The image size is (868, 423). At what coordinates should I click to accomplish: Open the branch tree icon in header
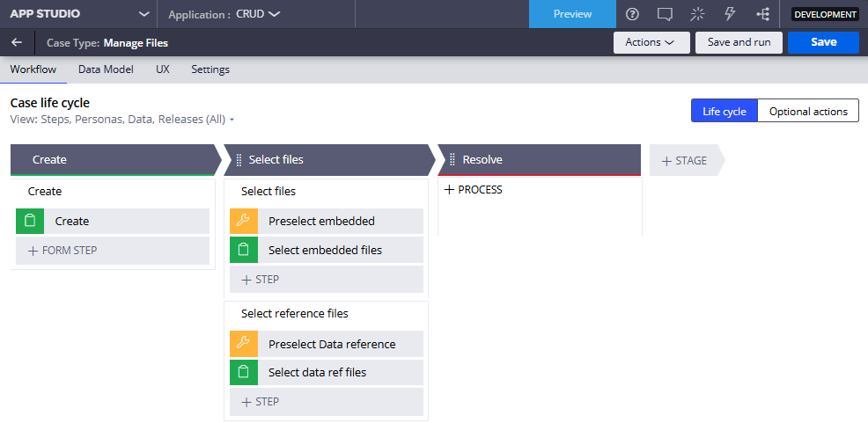(x=762, y=14)
